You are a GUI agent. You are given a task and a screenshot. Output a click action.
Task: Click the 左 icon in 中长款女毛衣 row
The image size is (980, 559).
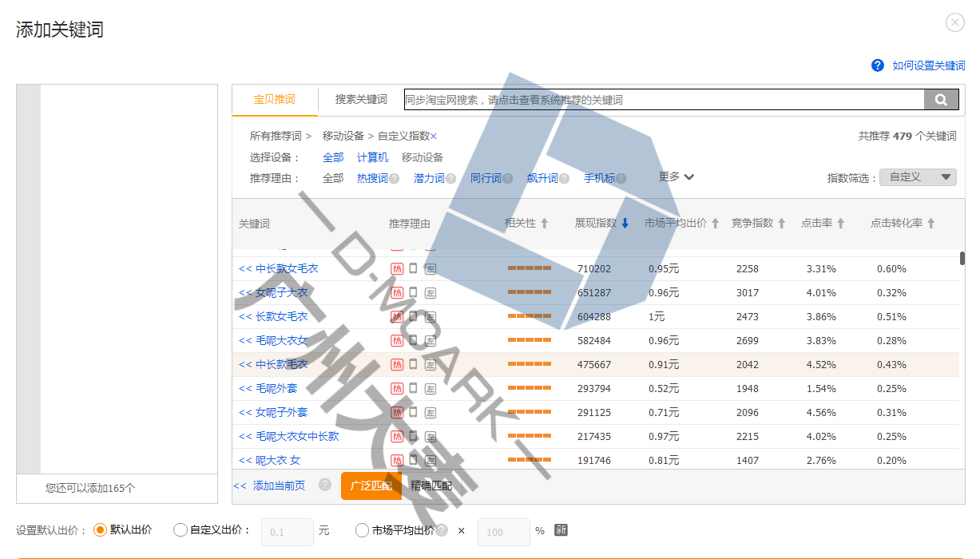(430, 269)
